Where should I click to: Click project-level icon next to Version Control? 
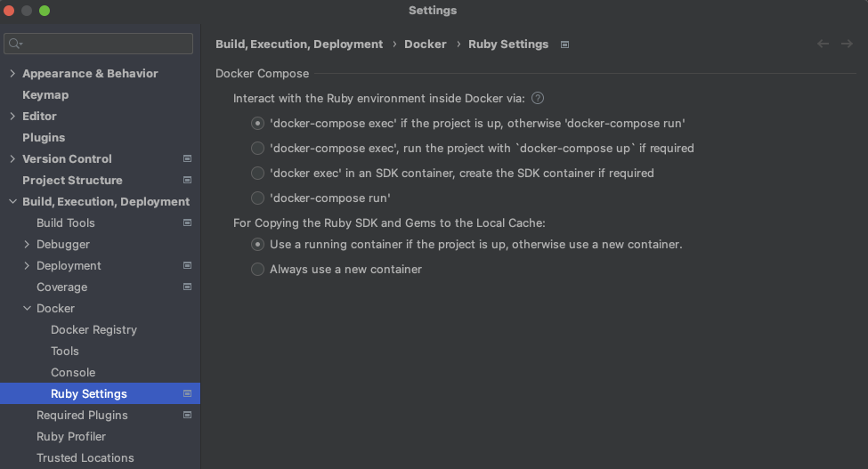pyautogui.click(x=187, y=159)
